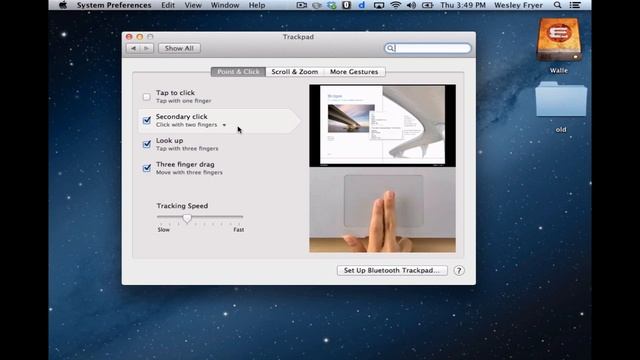
Task: Uncheck the Look up checkbox
Action: (x=147, y=144)
